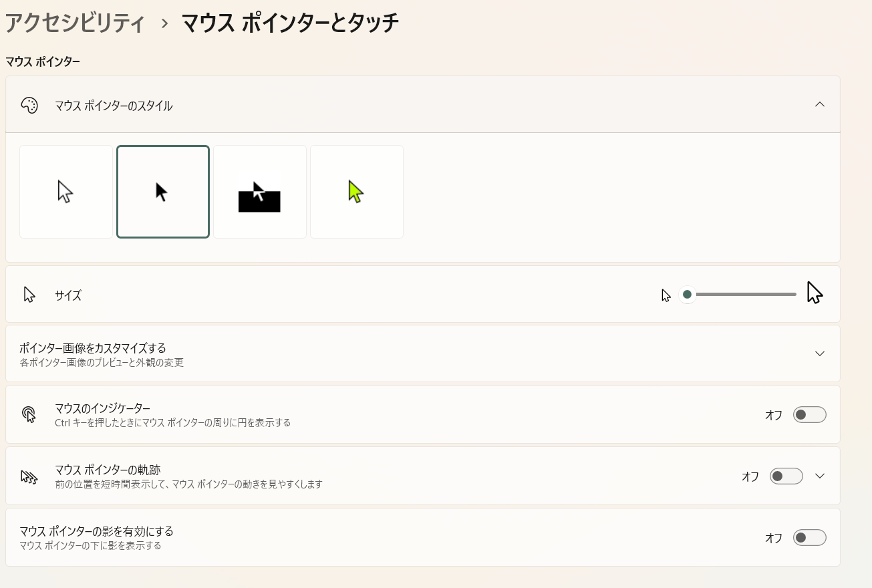Click the ポインター画像をカスタマイズする label
This screenshot has width=872, height=588.
coord(93,348)
